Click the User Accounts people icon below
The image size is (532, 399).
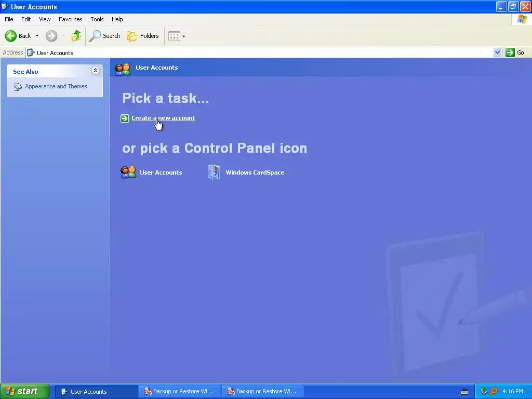pos(128,172)
